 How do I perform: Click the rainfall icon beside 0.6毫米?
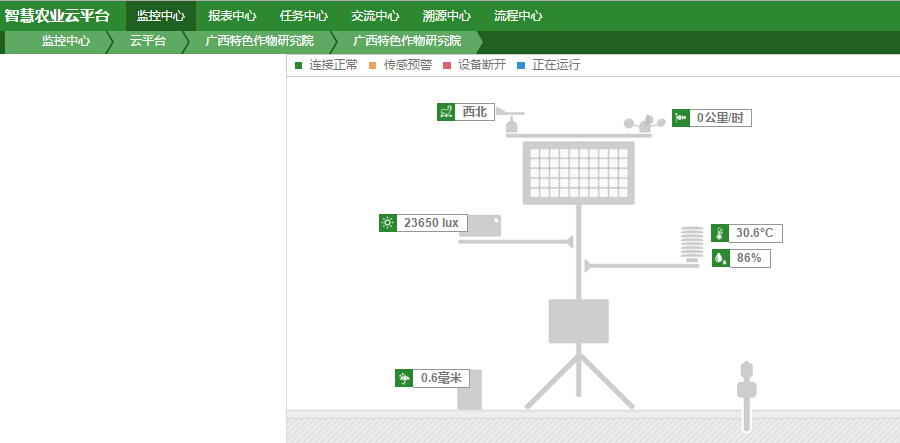405,378
